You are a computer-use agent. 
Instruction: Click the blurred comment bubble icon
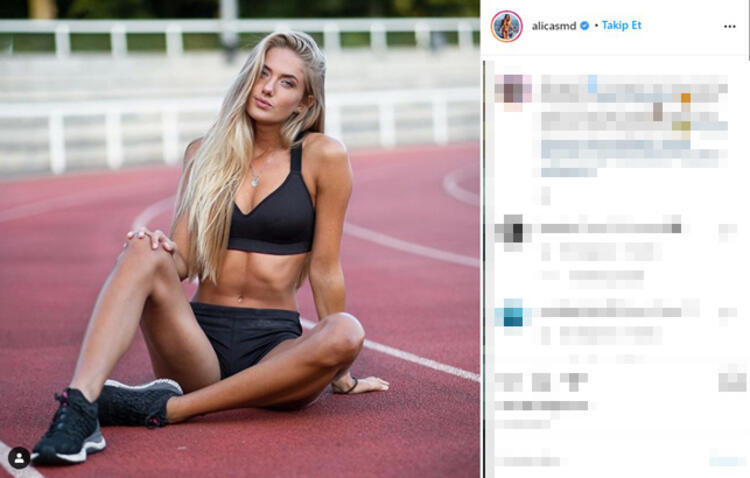tap(541, 382)
